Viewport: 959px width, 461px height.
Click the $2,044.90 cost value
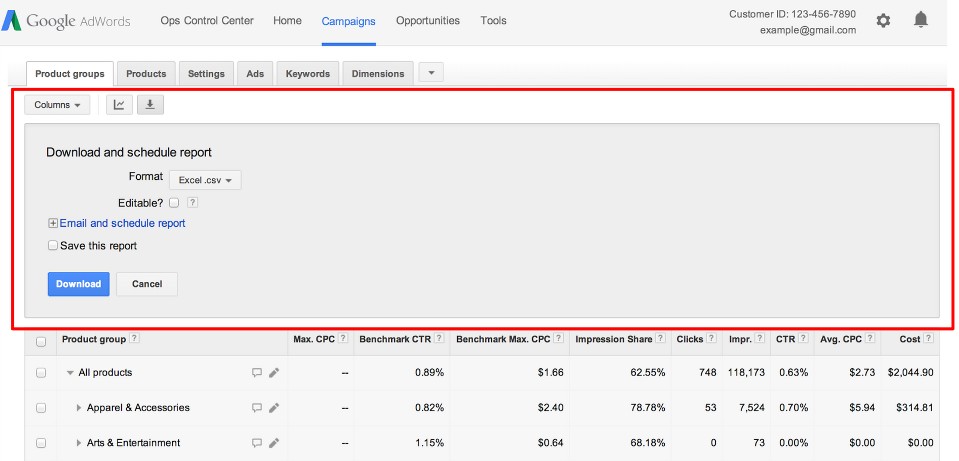pos(910,372)
